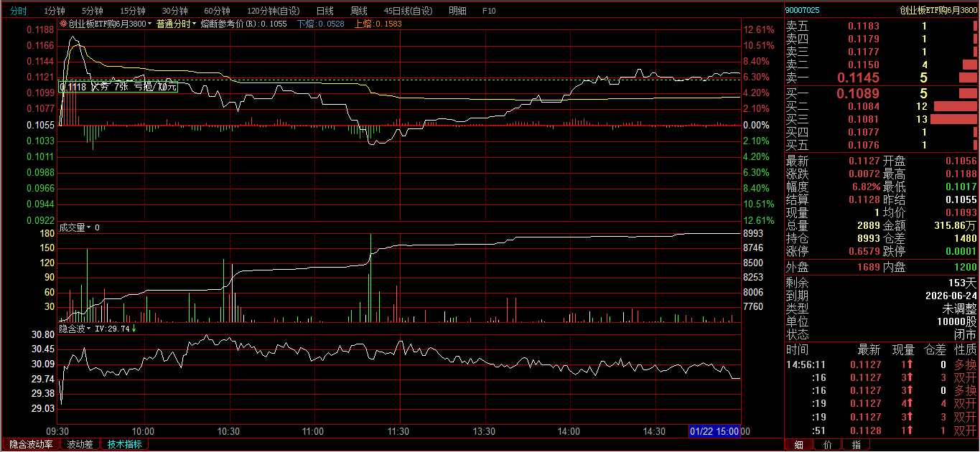
Task: Select the 日线 daily chart tab
Action: (x=325, y=11)
